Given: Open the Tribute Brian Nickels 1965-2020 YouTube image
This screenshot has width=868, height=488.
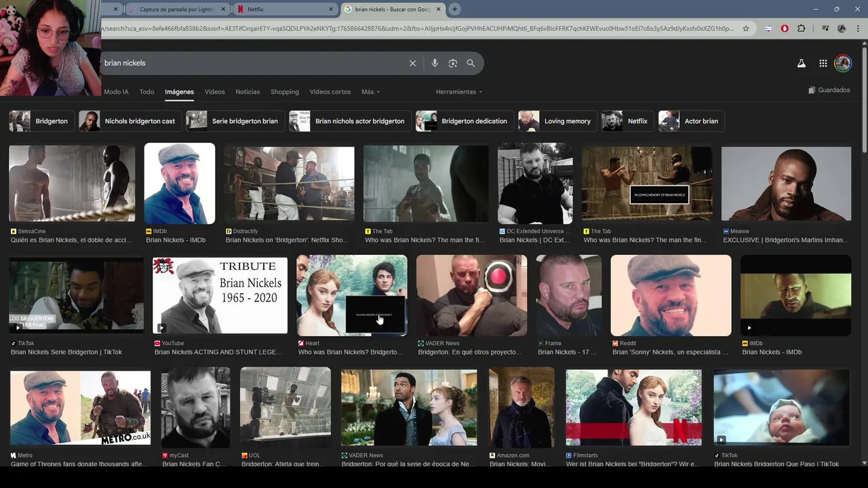Looking at the screenshot, I should pos(220,296).
